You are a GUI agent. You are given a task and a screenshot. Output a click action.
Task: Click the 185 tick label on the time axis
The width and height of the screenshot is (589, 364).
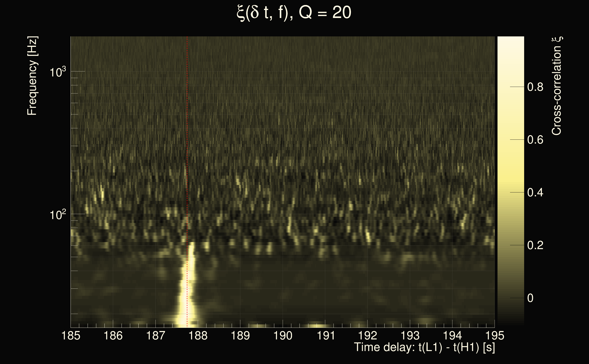(71, 336)
